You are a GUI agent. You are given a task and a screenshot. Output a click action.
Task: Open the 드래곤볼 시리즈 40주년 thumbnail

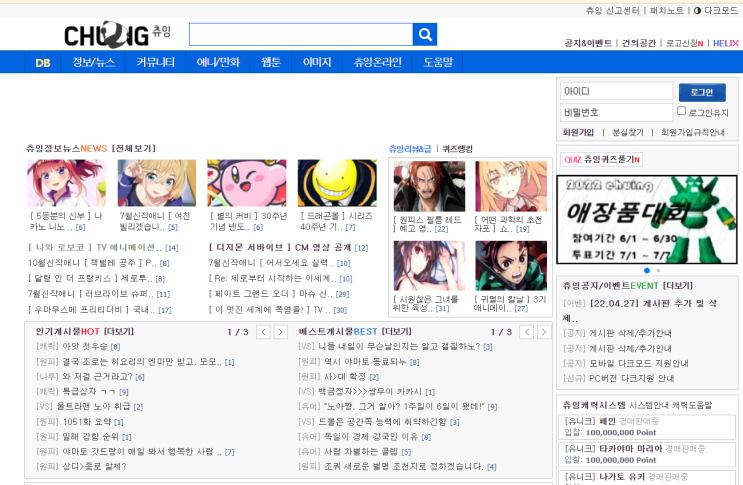click(337, 183)
